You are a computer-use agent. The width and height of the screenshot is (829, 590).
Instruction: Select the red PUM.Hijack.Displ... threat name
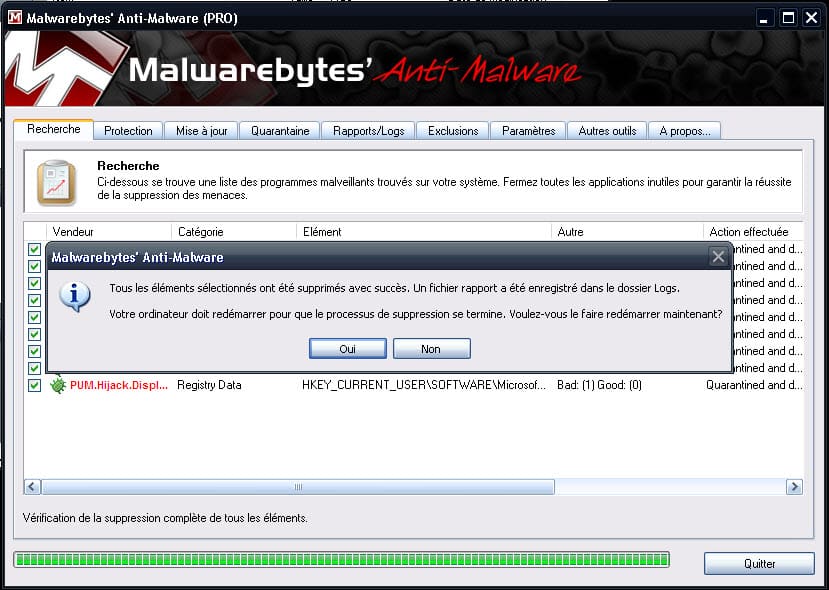coord(119,385)
